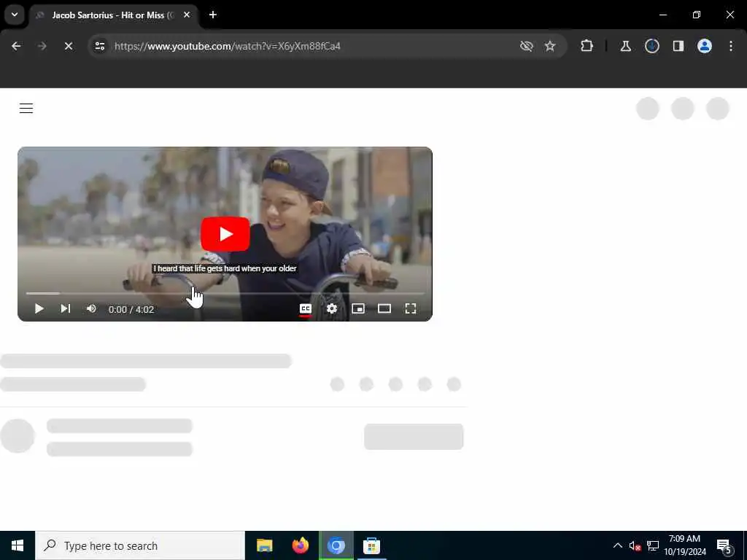Screen dimensions: 747x560
Task: Toggle the browser side panel
Action: coord(678,46)
